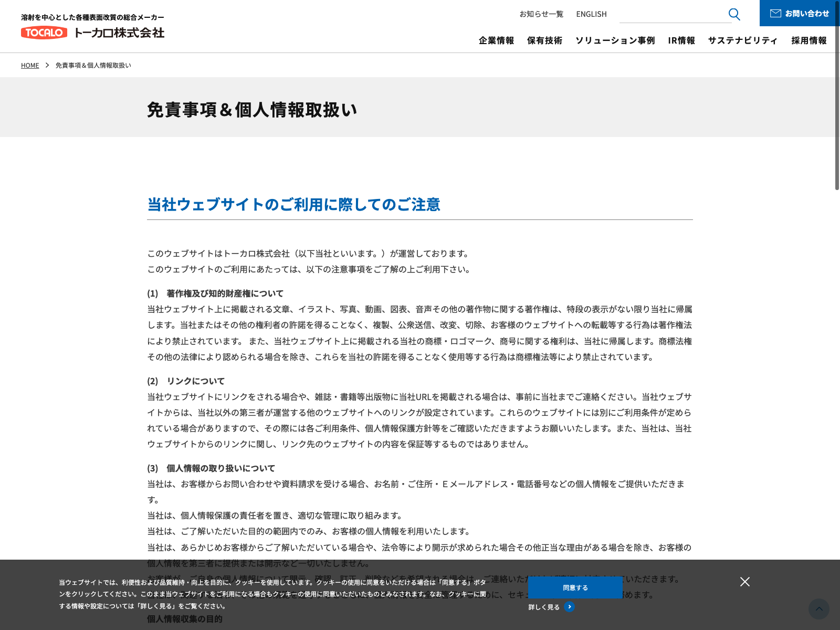Expand the サステナビリティ navigation item

(x=742, y=40)
